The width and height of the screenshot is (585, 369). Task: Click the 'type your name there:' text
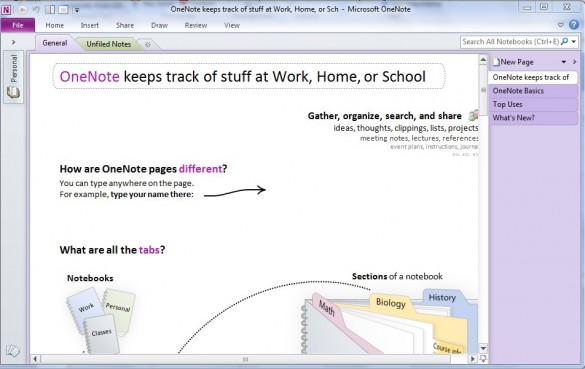[x=152, y=194]
